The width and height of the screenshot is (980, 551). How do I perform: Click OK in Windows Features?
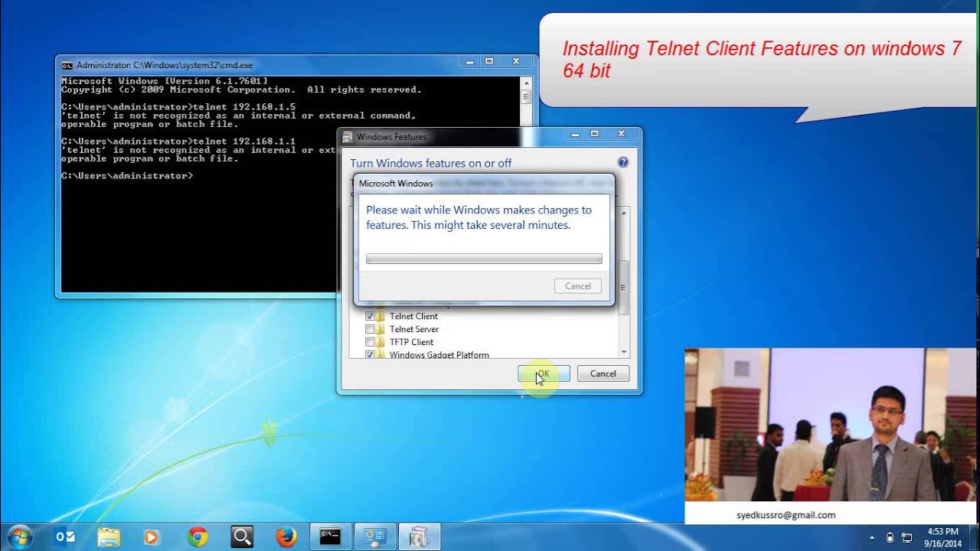pos(544,373)
